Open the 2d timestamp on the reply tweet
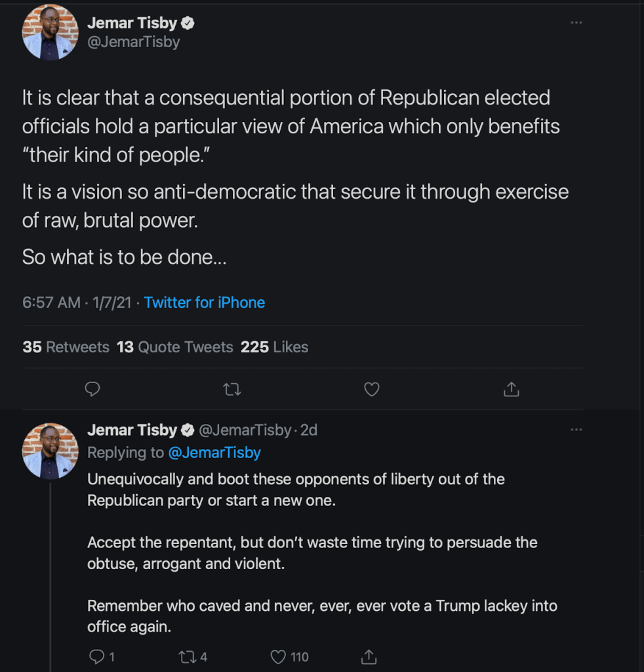644x672 pixels. [x=309, y=430]
